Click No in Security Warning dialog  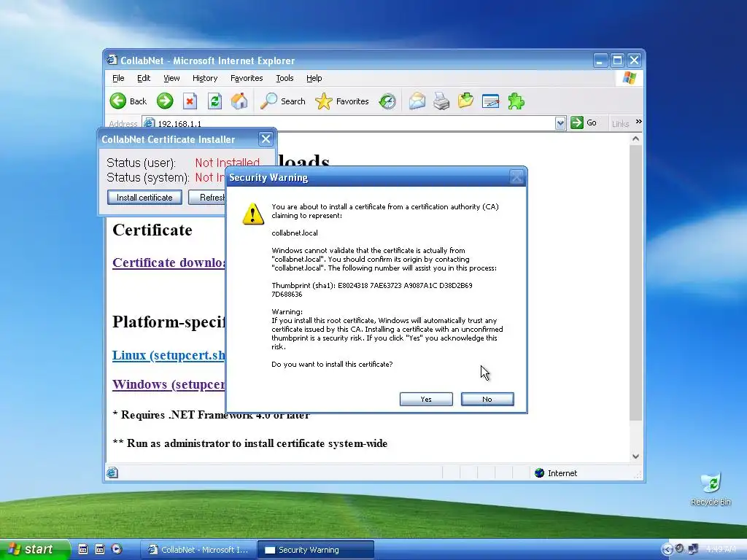tap(487, 399)
